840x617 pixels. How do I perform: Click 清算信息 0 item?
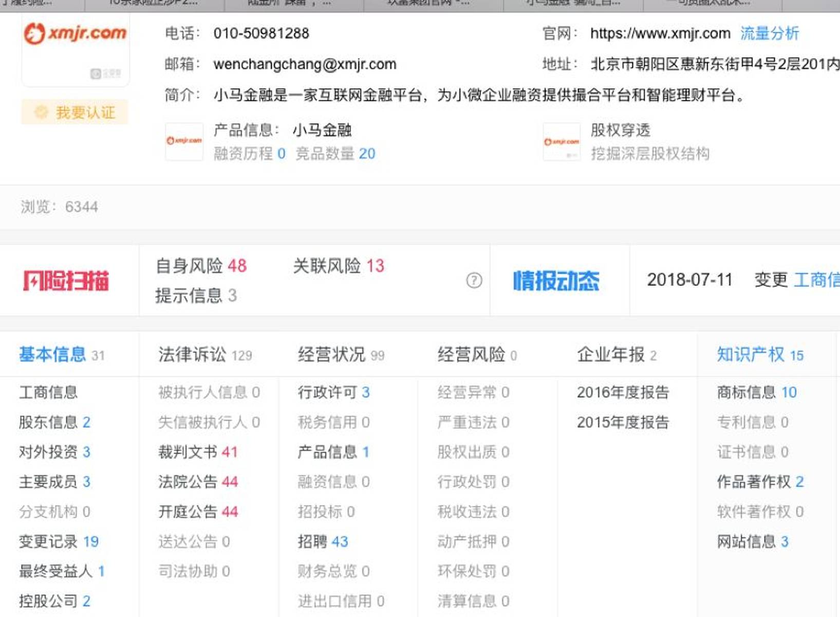coord(474,601)
